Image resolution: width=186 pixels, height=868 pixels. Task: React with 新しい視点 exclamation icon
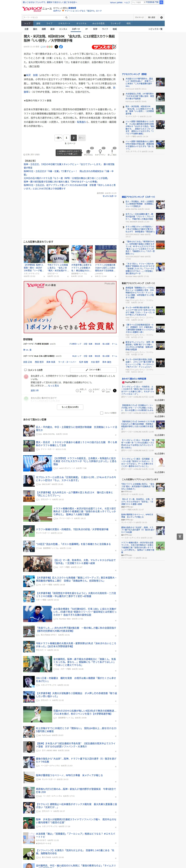tap(112, 152)
